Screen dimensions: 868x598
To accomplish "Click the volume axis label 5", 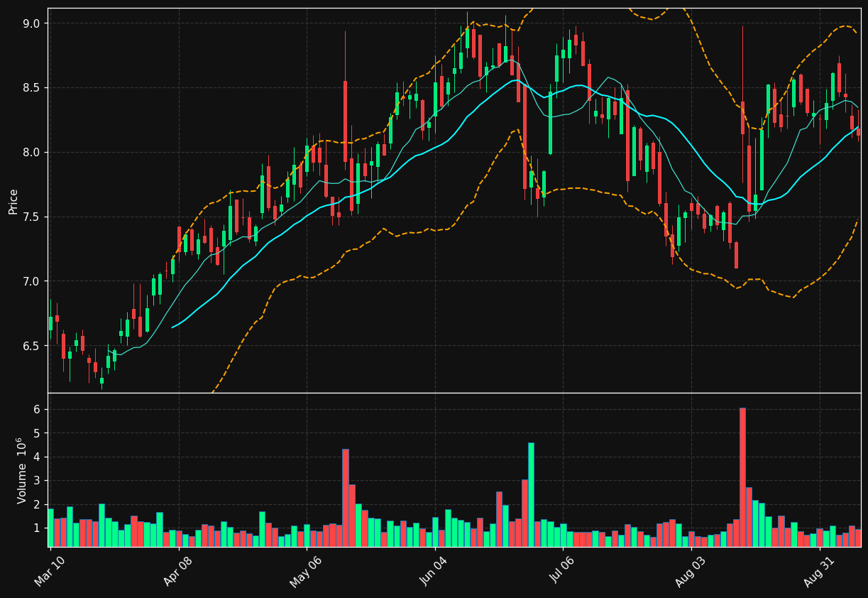I will [37, 433].
